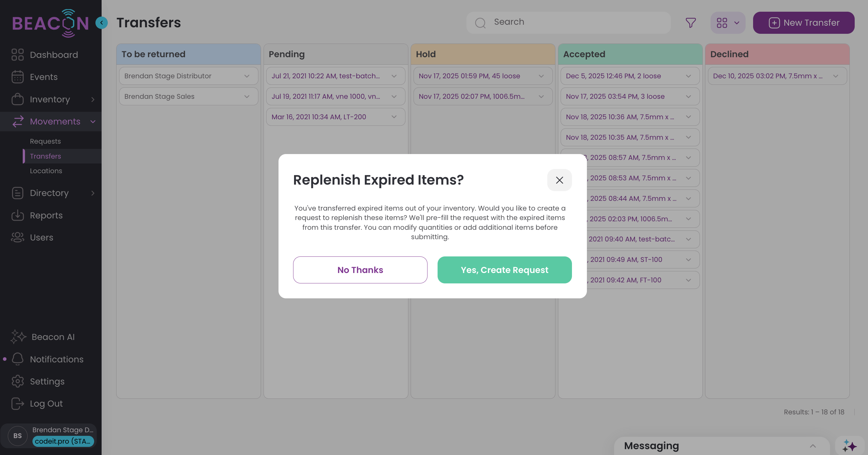Open the Dashboard icon in the sidebar
Screen dimensions: 868x455
(x=18, y=55)
